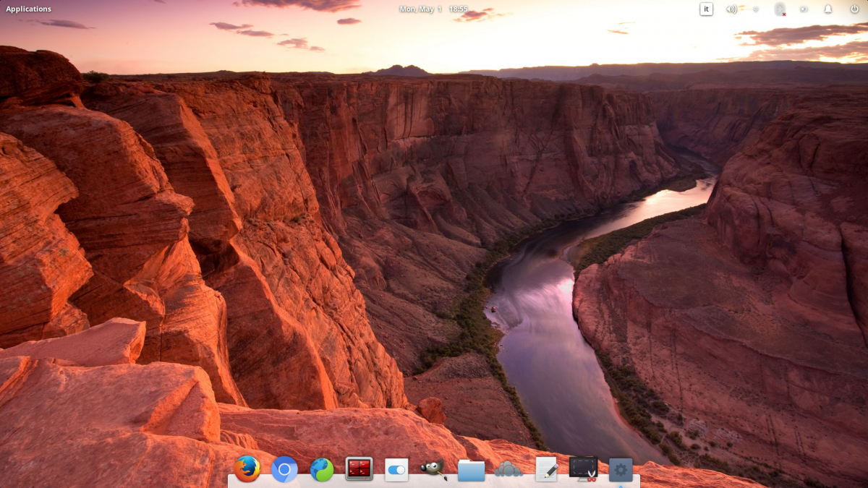Open the Applications menu
Image resolution: width=868 pixels, height=488 pixels.
(29, 9)
